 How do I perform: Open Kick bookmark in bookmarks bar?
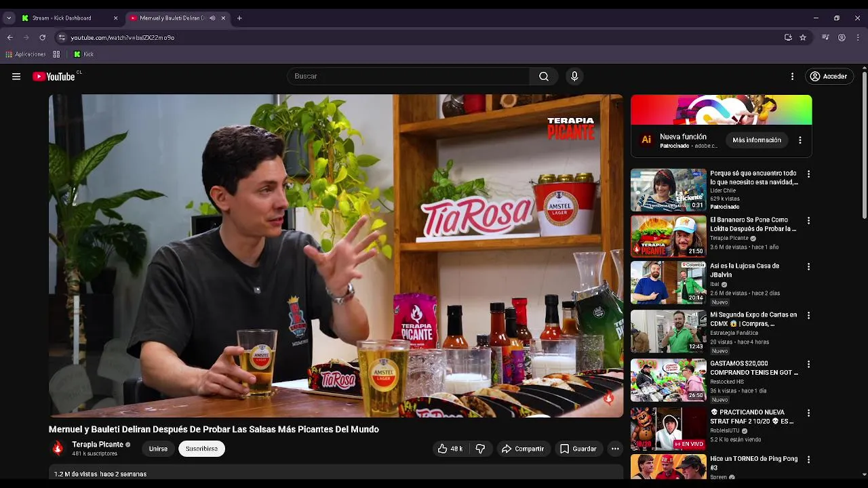pos(83,54)
